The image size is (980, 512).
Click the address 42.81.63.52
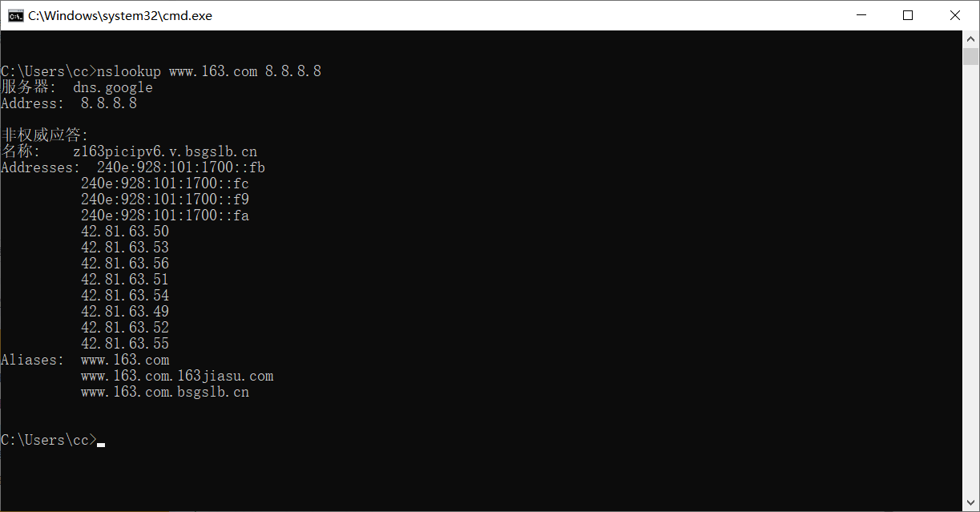point(125,328)
